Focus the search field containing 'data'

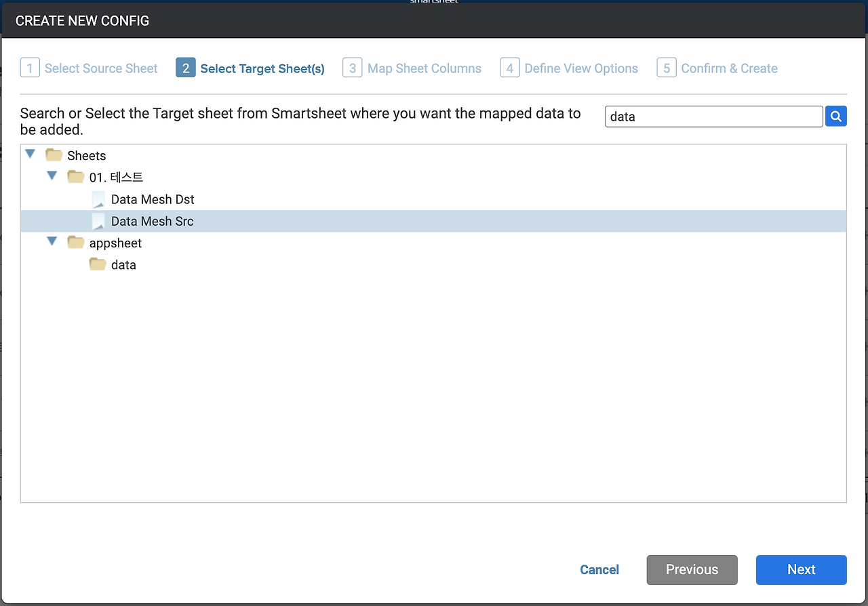click(713, 117)
